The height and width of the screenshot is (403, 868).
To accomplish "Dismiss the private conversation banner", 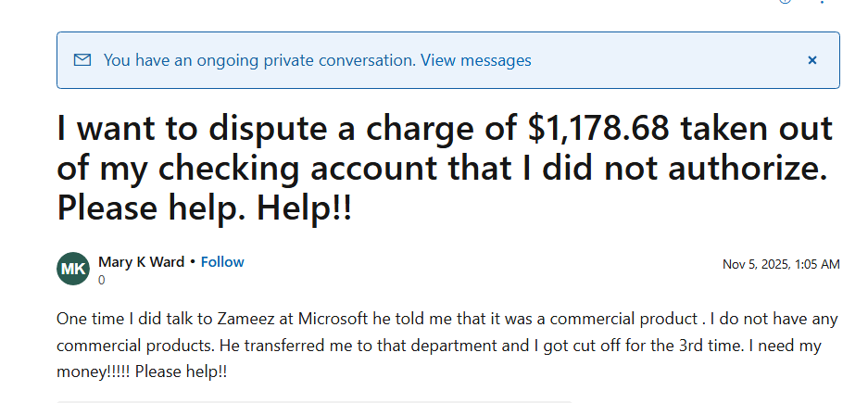I will tap(812, 60).
